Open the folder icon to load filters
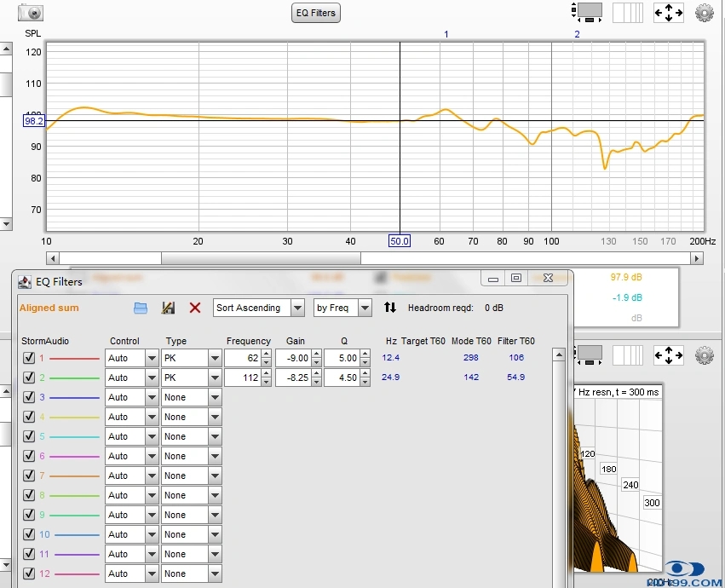 [141, 308]
